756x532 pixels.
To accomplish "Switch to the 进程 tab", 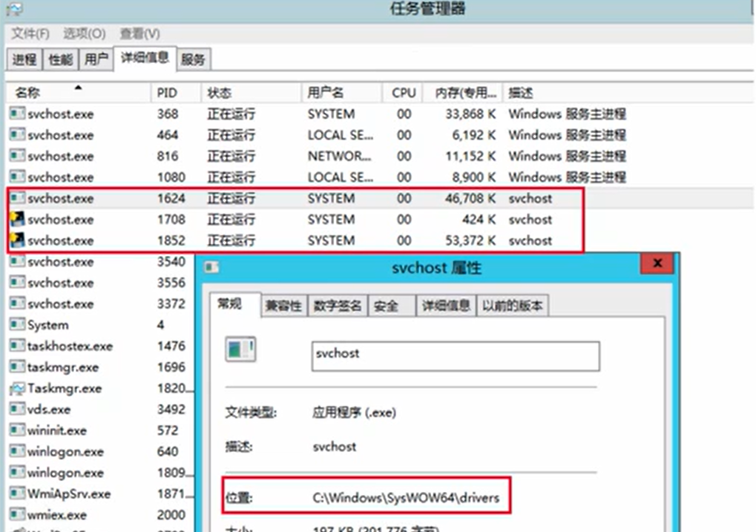I will tap(24, 59).
